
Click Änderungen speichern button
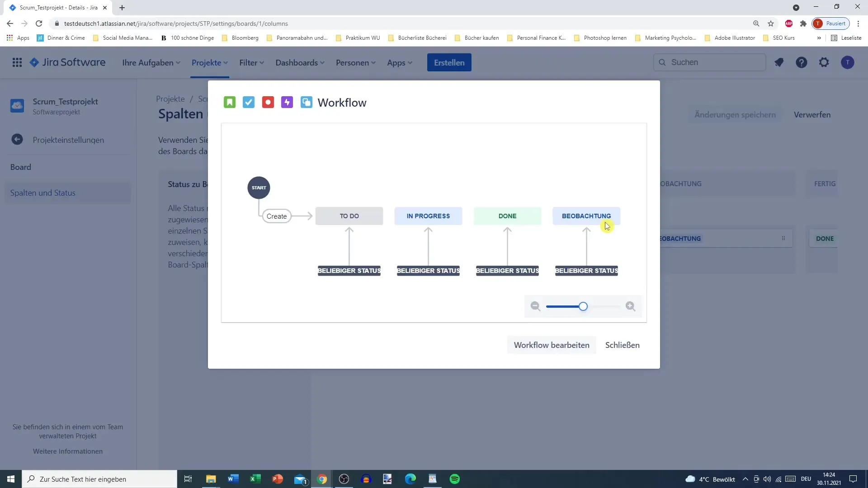coord(736,114)
